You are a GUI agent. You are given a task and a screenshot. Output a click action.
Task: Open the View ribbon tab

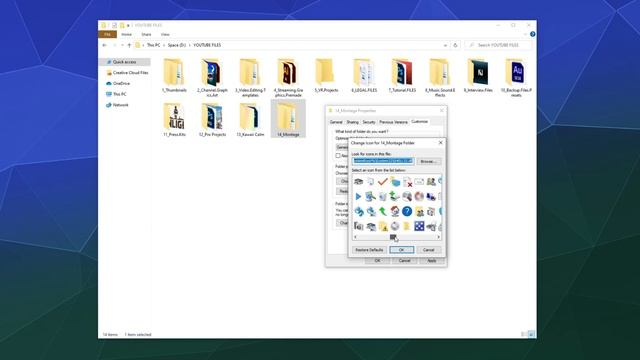click(x=165, y=35)
